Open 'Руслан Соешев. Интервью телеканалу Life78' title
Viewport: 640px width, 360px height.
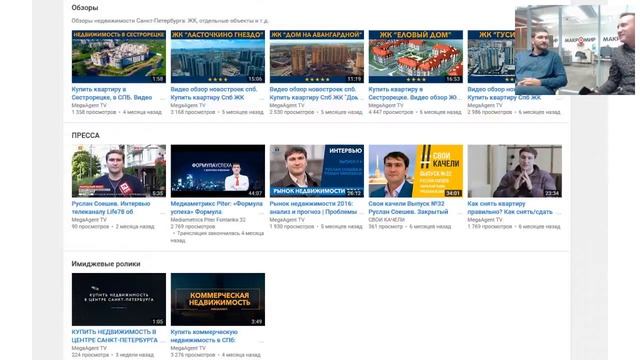(111, 208)
